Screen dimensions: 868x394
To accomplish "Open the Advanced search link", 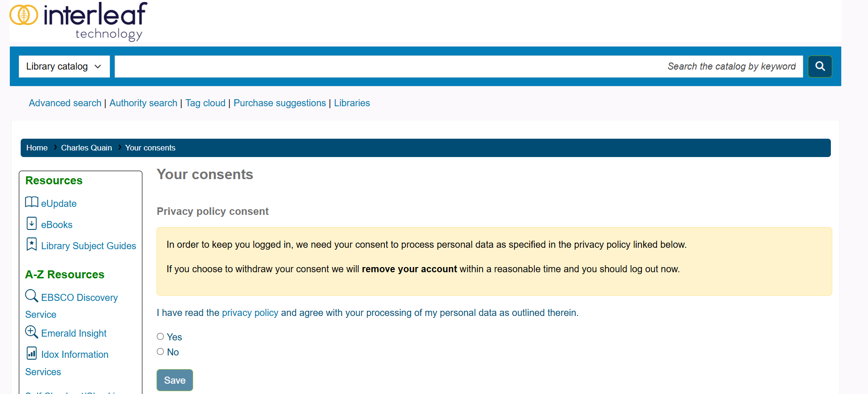I will point(65,103).
